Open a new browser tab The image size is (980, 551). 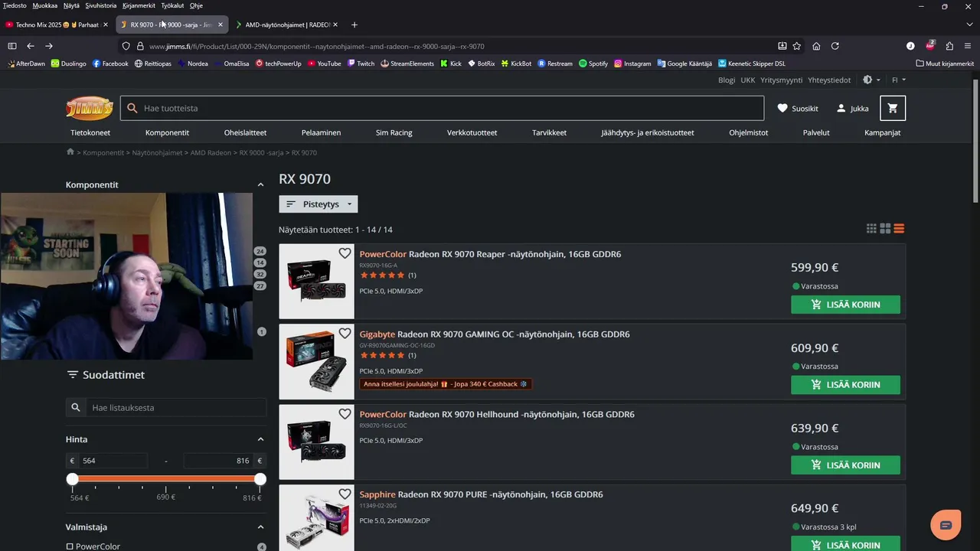pyautogui.click(x=354, y=24)
